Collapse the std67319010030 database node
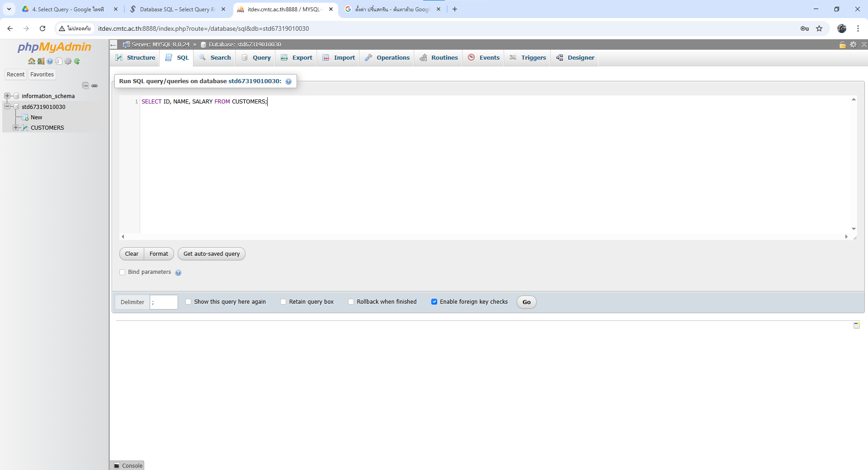This screenshot has width=868, height=470. point(7,107)
